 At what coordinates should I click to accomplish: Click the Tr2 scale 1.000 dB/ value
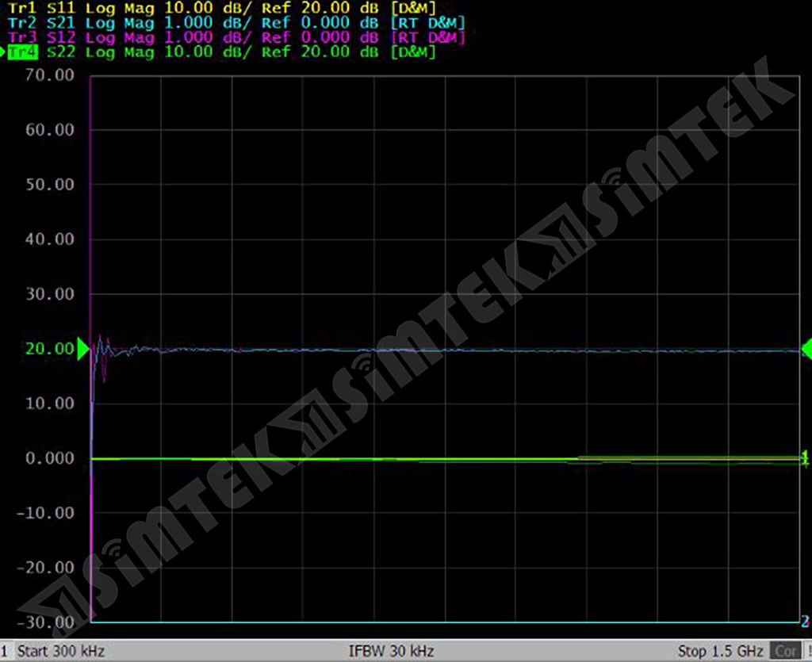tap(208, 23)
